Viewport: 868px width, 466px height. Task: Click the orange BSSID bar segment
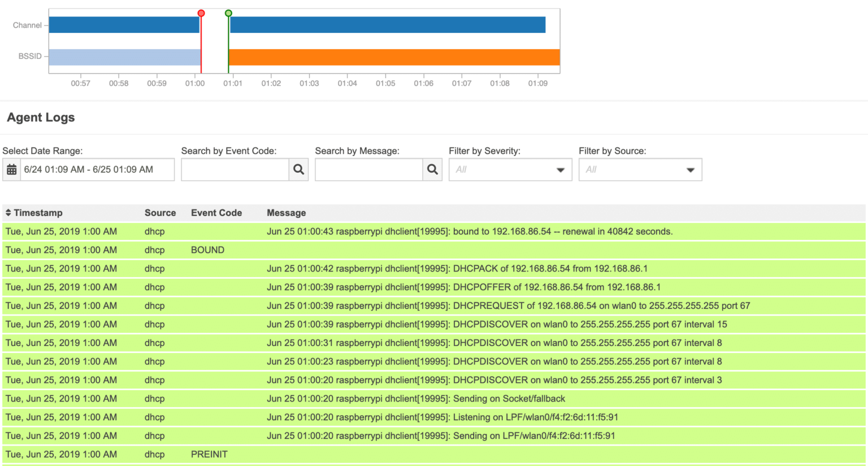394,57
